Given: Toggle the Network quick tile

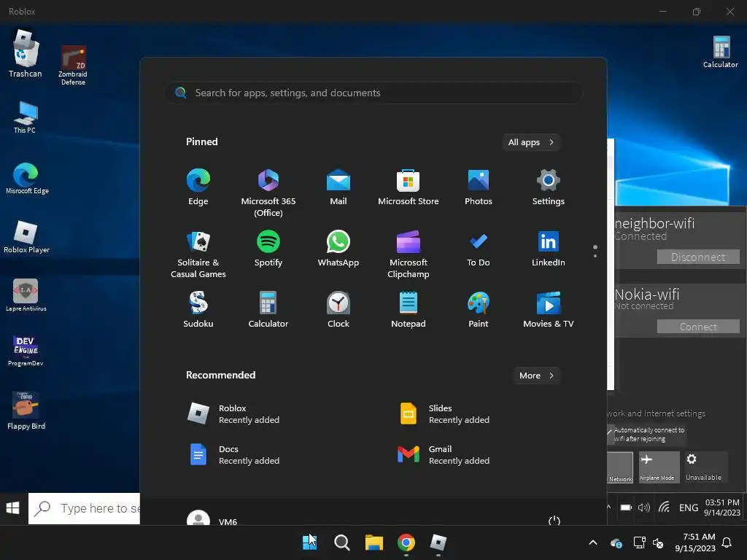Looking at the screenshot, I should [x=620, y=467].
